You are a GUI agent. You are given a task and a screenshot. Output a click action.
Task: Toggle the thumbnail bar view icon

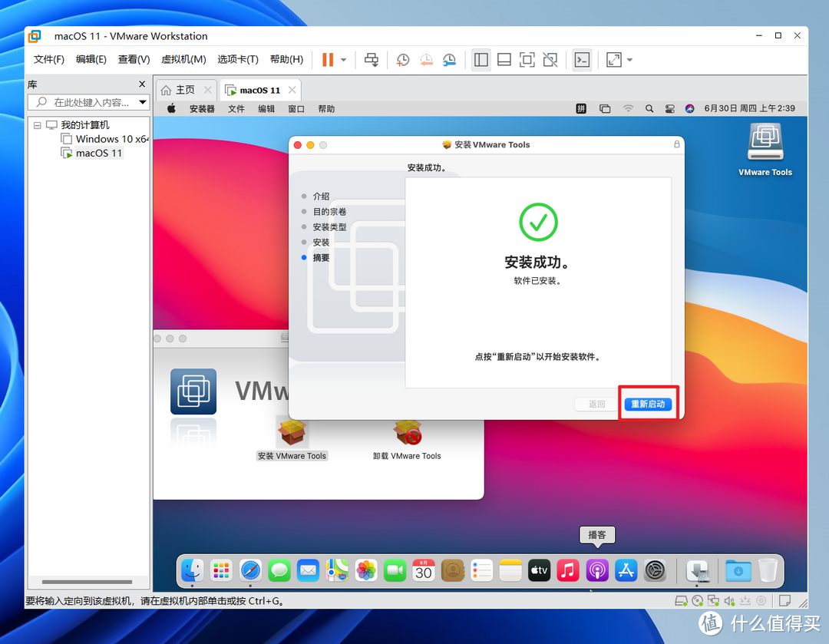[x=504, y=60]
